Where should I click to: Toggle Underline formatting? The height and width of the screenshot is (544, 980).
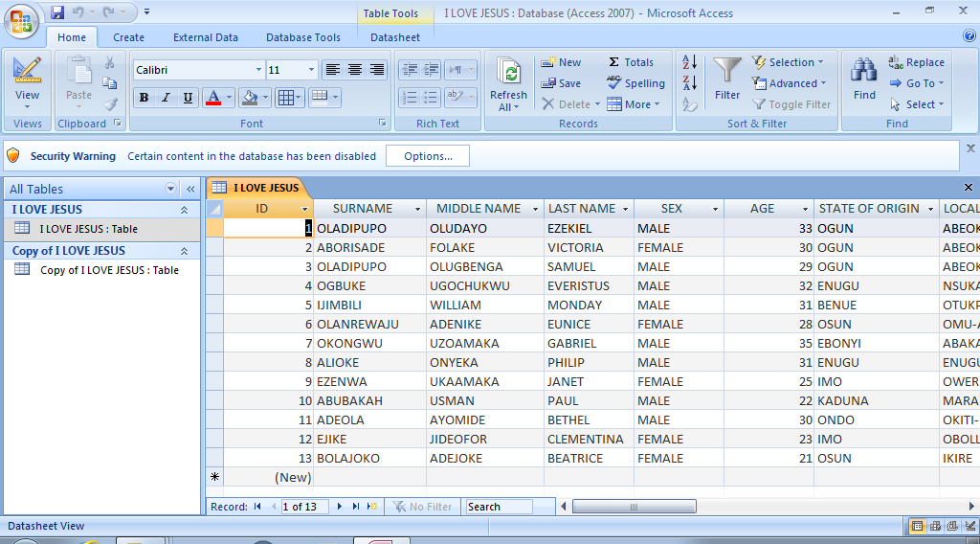[188, 98]
